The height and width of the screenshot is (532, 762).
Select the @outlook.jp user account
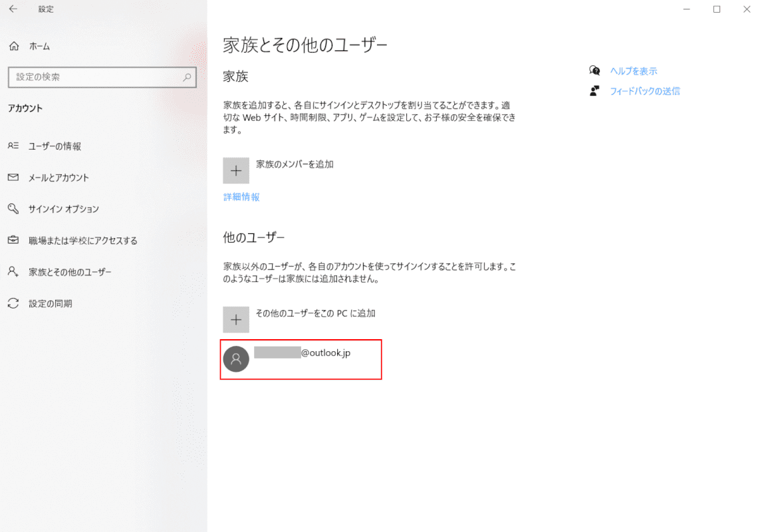[x=301, y=360]
